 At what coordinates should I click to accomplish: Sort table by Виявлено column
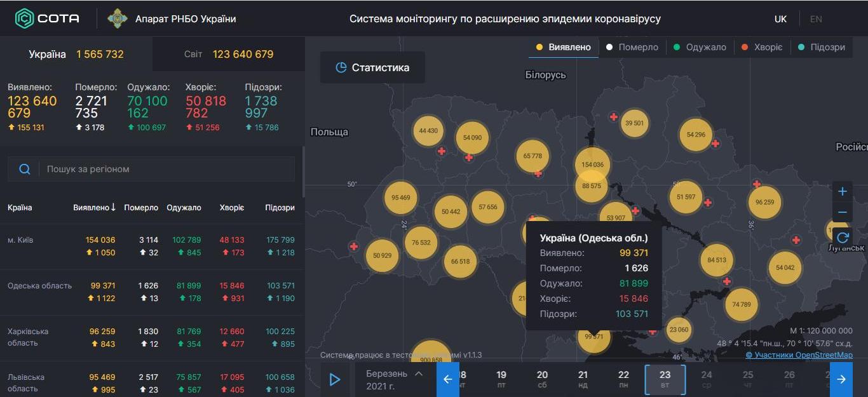[95, 207]
